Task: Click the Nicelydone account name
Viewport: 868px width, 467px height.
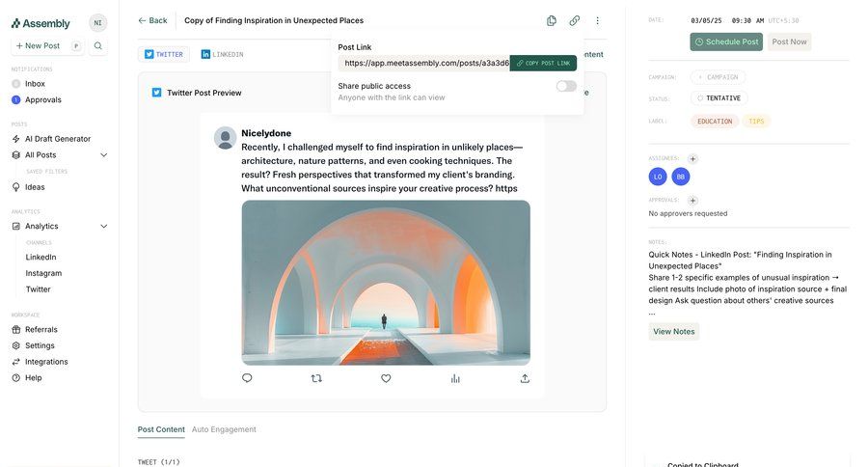Action: 266,133
